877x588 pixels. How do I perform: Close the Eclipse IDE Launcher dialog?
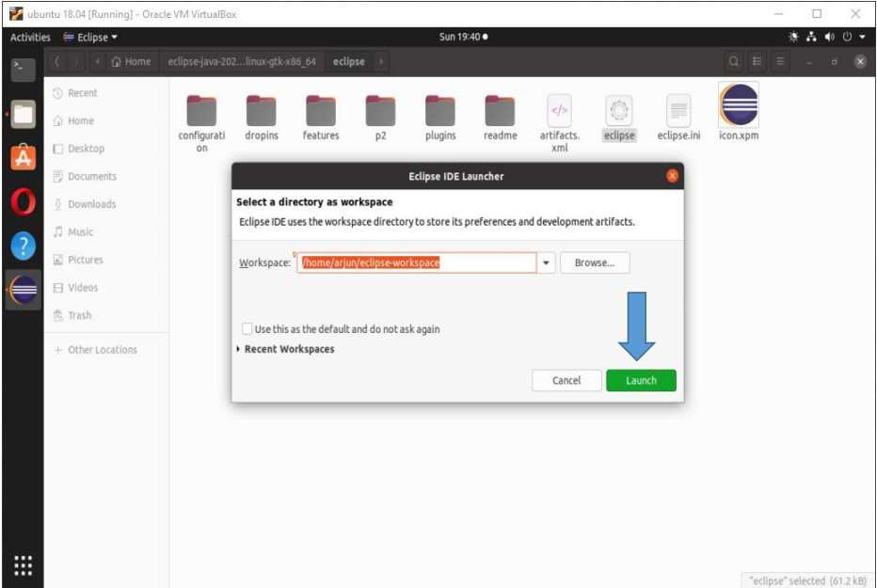672,176
